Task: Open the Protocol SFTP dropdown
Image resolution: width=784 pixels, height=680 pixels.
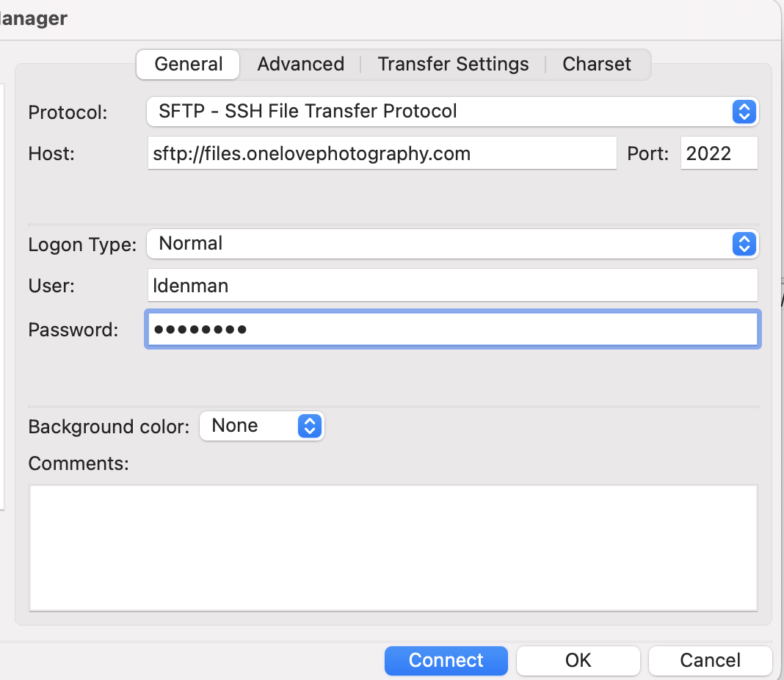Action: point(440,112)
